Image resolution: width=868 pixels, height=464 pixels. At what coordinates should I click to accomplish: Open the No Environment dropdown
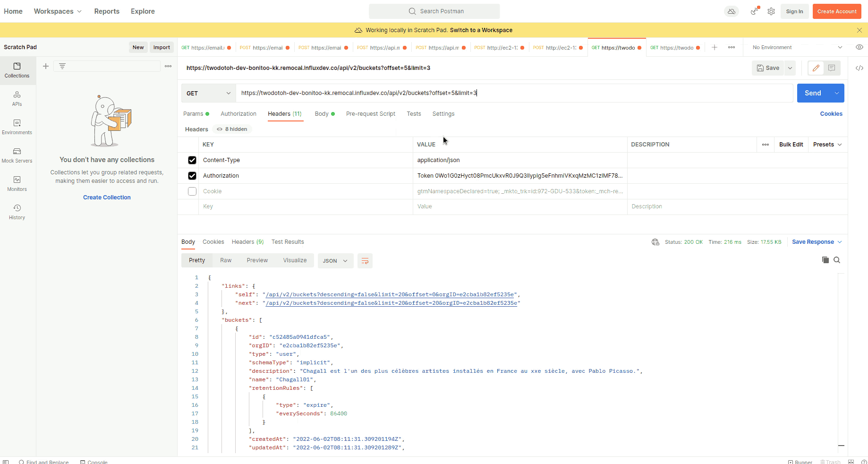[x=797, y=47]
